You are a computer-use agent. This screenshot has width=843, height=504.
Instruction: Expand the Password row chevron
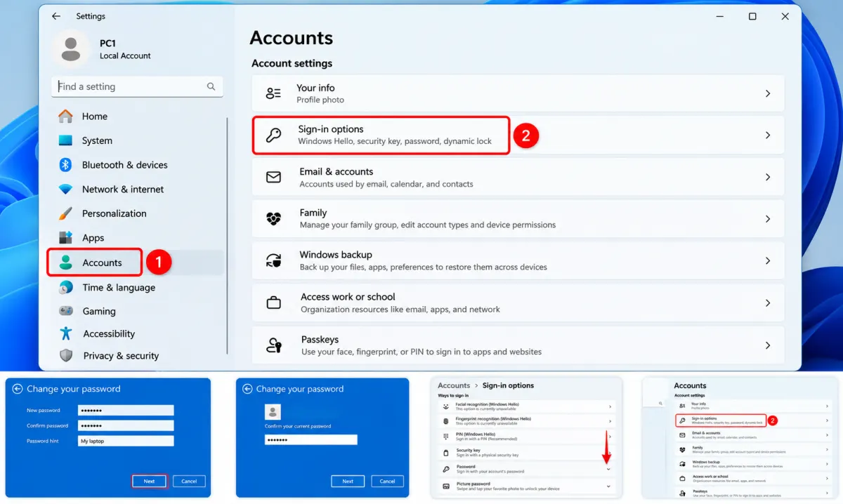coord(608,470)
